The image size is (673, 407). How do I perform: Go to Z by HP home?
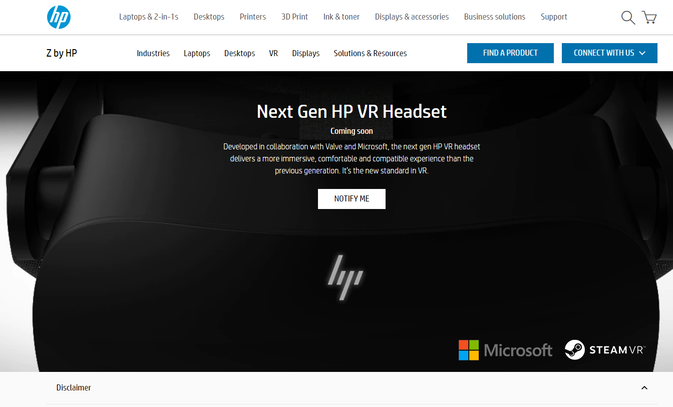62,53
